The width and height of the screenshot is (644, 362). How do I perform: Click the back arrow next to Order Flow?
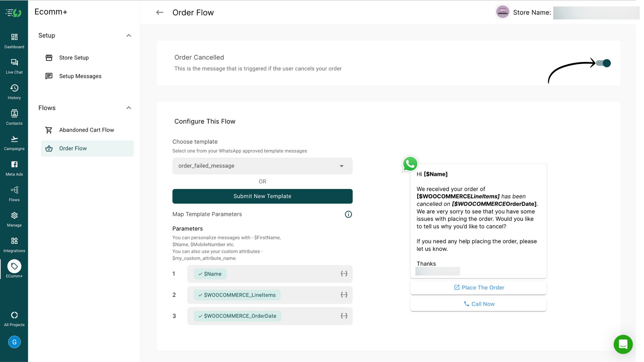pyautogui.click(x=160, y=12)
